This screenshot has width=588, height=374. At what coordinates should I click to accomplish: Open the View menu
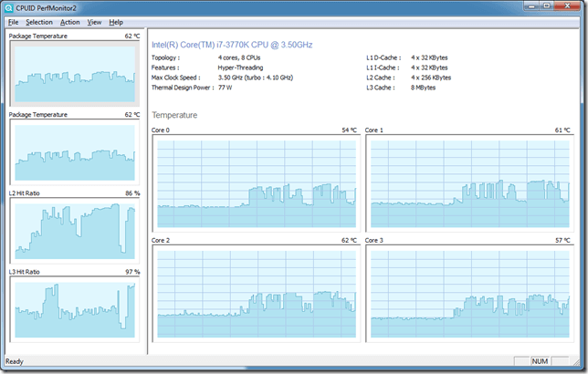(x=94, y=22)
